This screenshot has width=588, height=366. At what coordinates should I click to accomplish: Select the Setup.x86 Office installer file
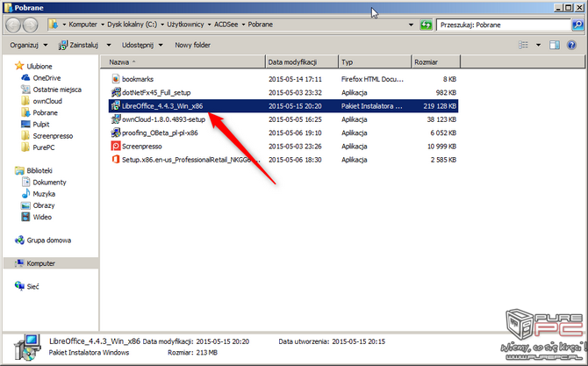(186, 159)
